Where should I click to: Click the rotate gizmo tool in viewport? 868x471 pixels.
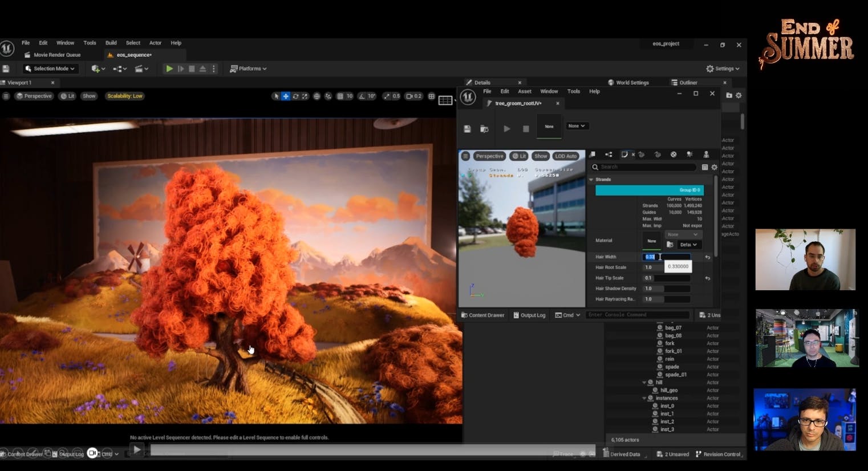pyautogui.click(x=295, y=96)
